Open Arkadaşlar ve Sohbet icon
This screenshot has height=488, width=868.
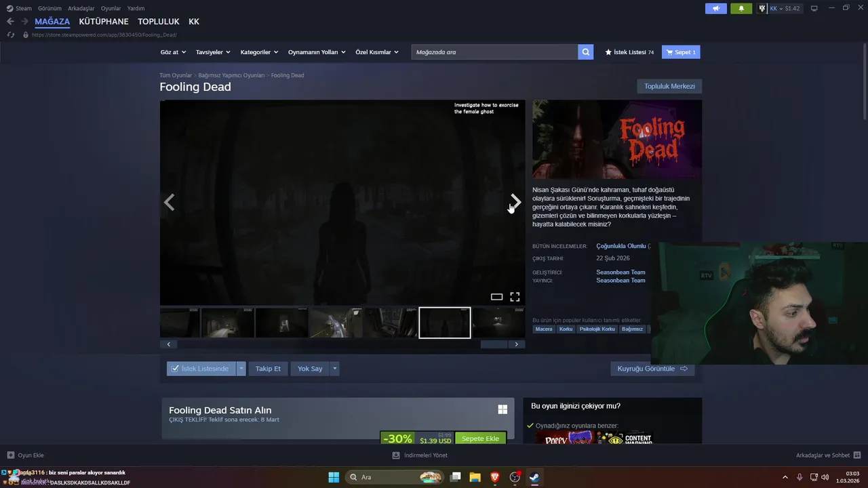(x=857, y=455)
